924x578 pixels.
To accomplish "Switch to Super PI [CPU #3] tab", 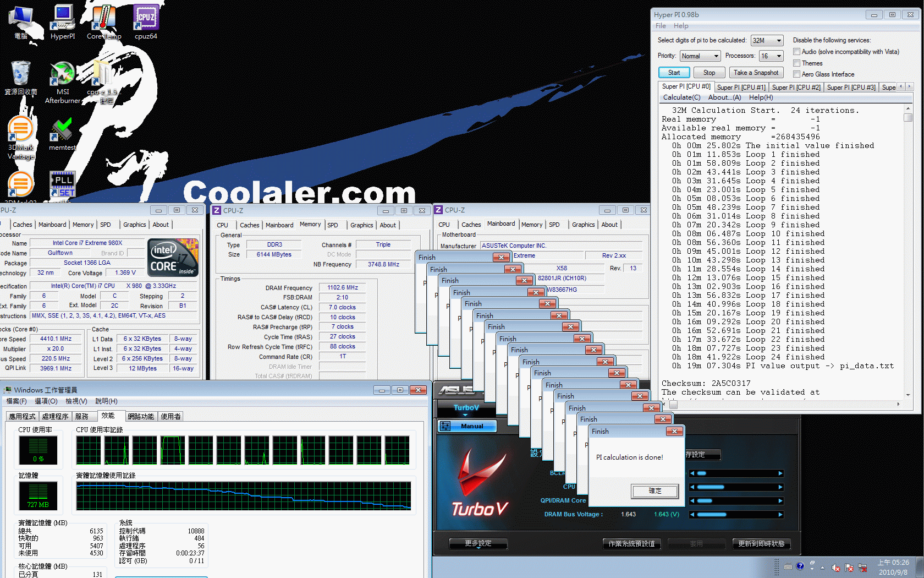I will (x=851, y=87).
